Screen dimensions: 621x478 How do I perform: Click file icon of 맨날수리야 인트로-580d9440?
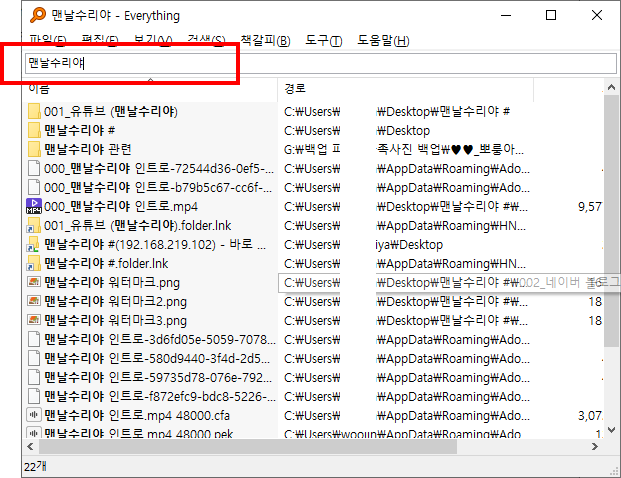click(34, 358)
